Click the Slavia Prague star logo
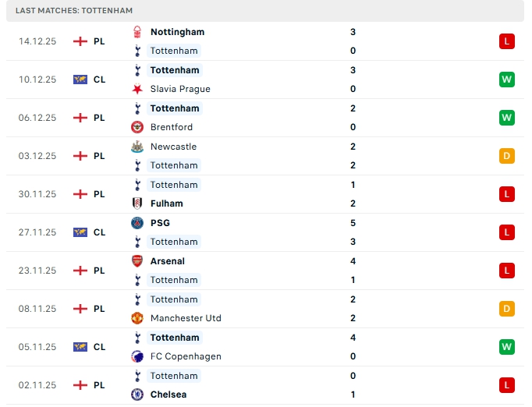 (x=137, y=89)
